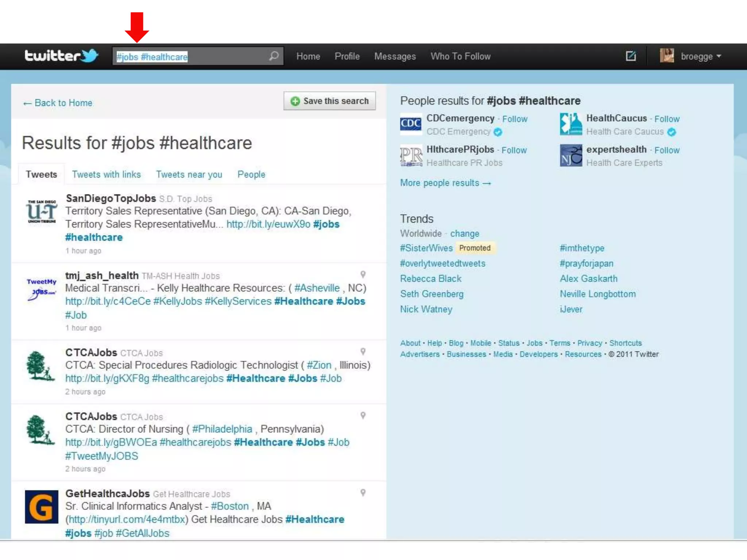
Task: Follow HlthcarePRjobs
Action: (x=514, y=151)
